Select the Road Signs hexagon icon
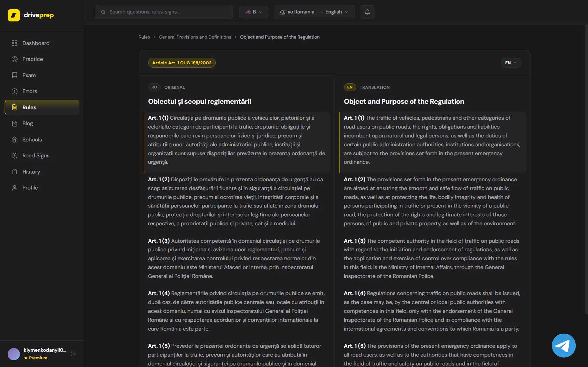 [14, 155]
